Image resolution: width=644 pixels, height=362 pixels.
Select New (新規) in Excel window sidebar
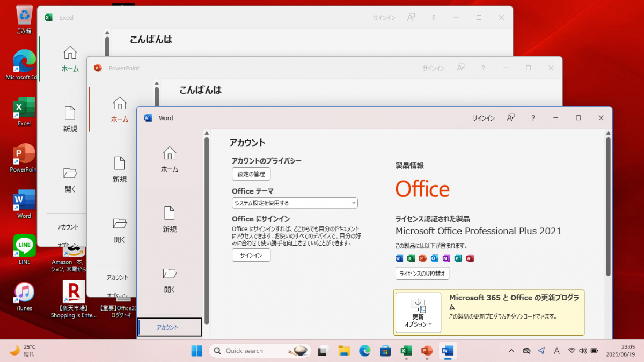tap(70, 119)
